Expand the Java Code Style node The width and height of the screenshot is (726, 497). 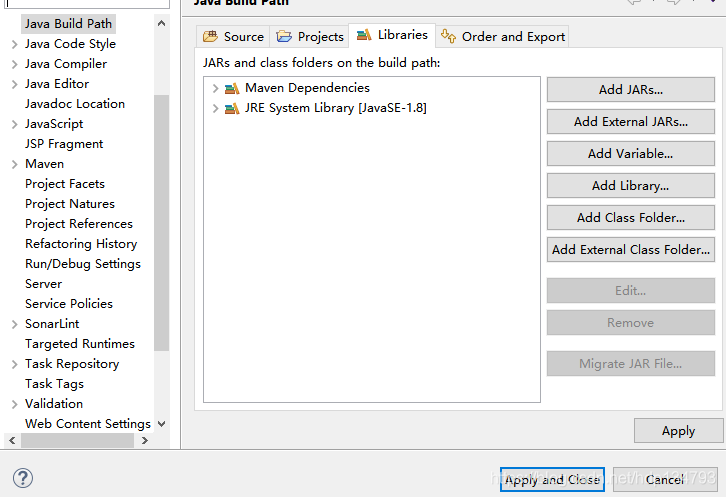click(x=14, y=44)
